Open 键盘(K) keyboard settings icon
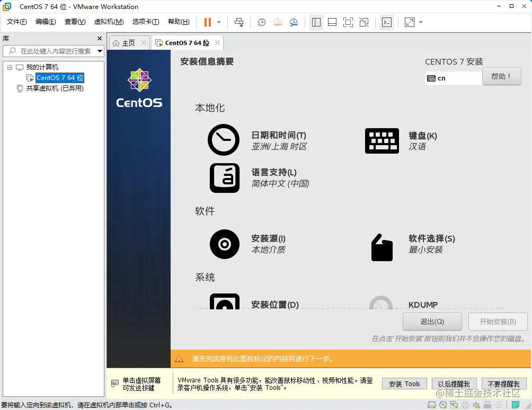 (x=382, y=141)
